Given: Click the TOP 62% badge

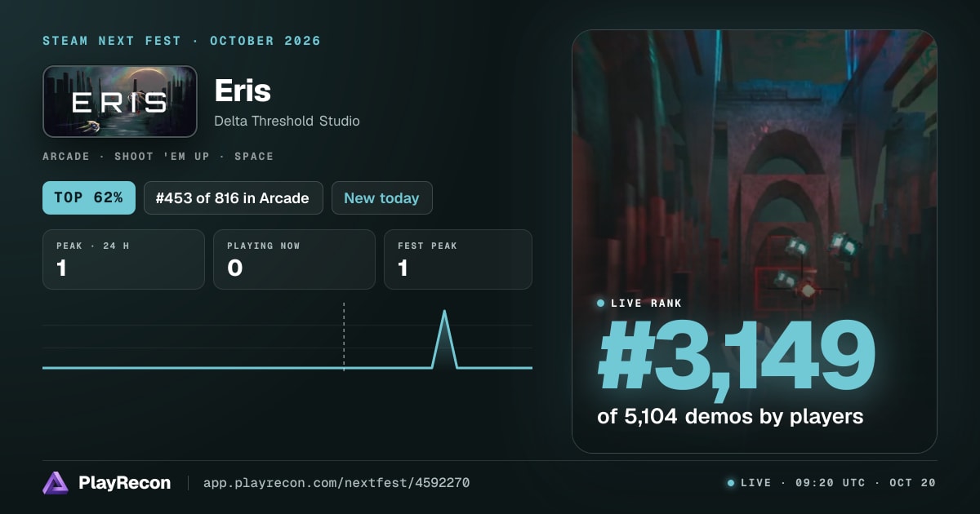Looking at the screenshot, I should point(89,197).
